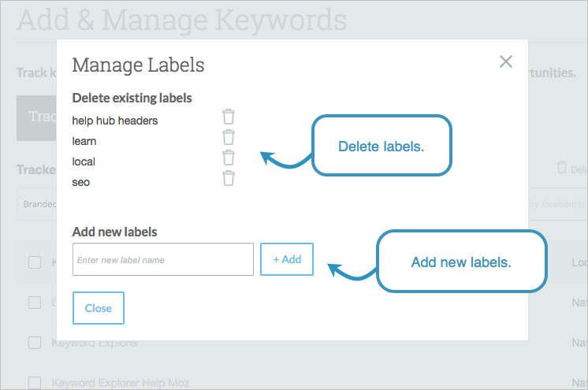
Task: Select the 'seo' label text
Action: (x=81, y=183)
